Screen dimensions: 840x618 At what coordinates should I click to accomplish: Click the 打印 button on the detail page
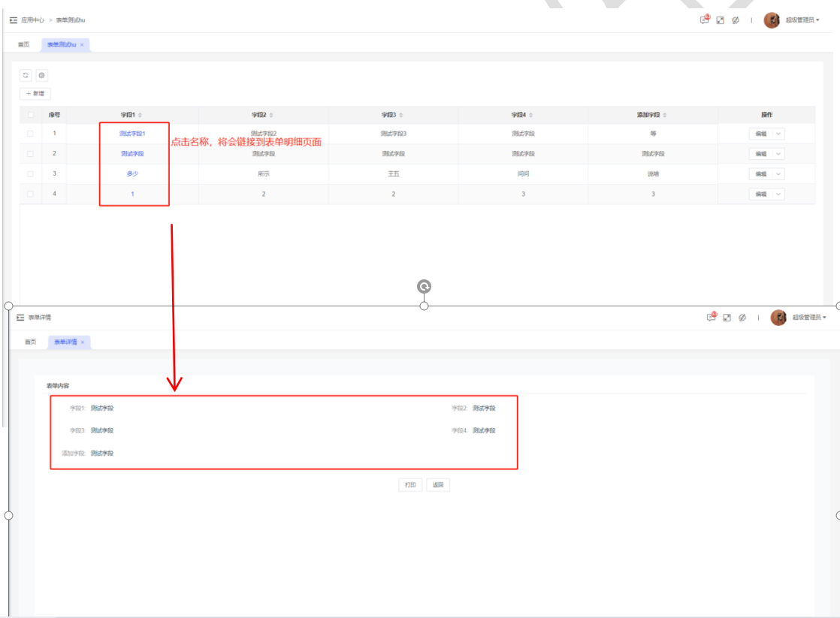pyautogui.click(x=410, y=485)
